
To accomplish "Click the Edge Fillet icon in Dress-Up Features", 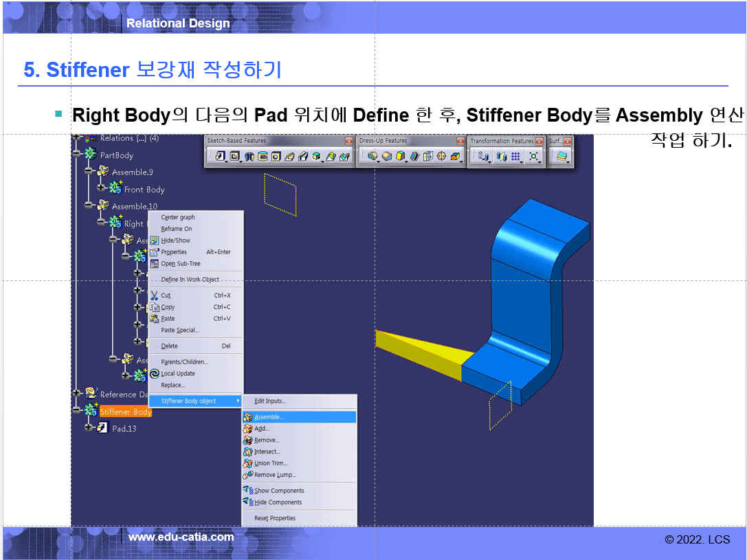I will (372, 157).
